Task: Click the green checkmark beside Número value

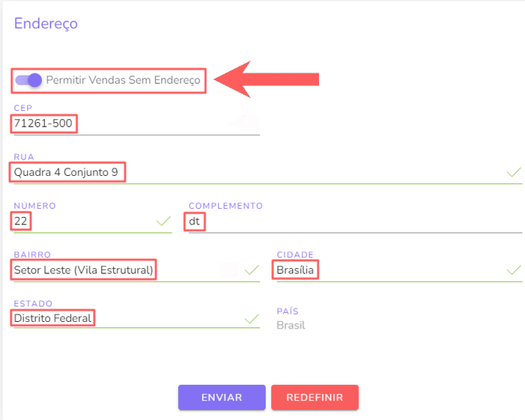Action: [164, 221]
